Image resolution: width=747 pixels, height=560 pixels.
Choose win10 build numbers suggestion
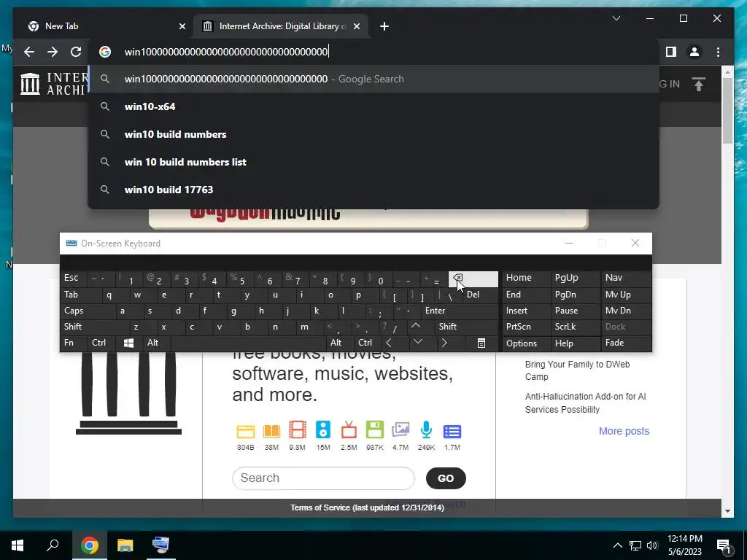[373, 134]
